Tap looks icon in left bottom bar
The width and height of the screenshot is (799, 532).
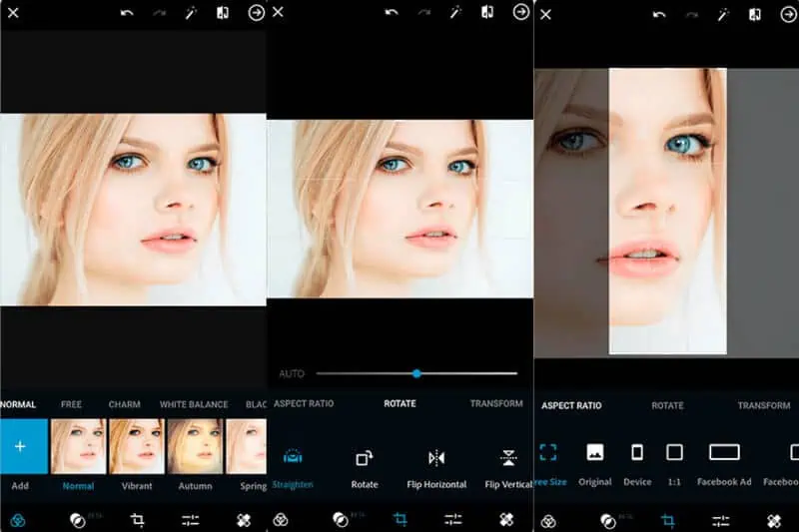click(18, 520)
